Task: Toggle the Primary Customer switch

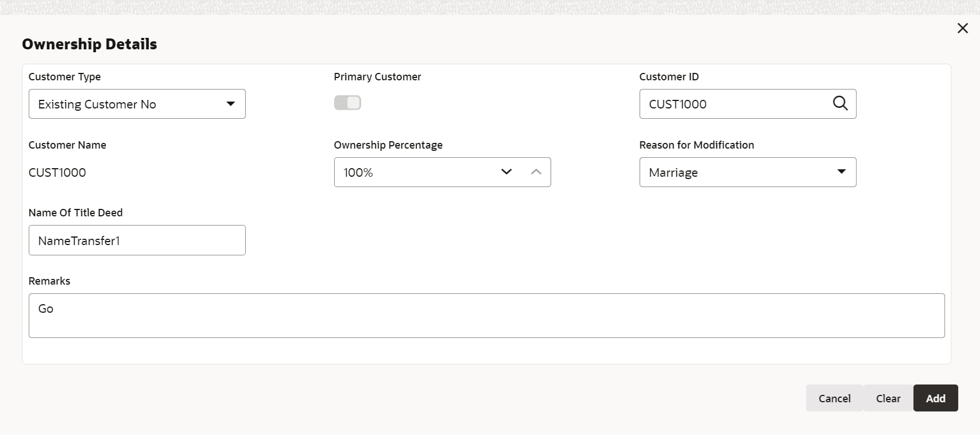Action: (x=347, y=103)
